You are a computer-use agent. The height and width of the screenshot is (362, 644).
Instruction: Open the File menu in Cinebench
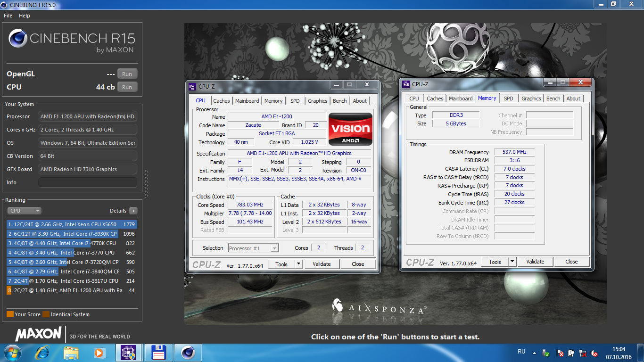pos(8,16)
